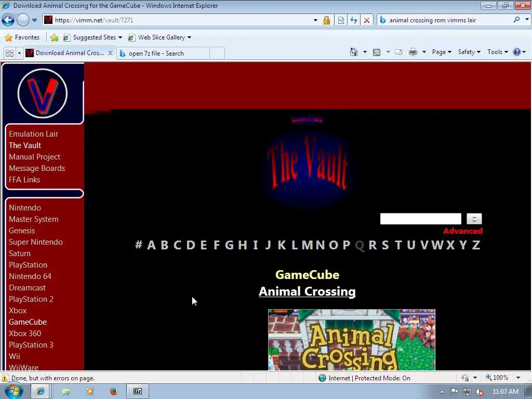Switch to open 7z file - Search tab
This screenshot has width=532, height=399.
[x=163, y=54]
